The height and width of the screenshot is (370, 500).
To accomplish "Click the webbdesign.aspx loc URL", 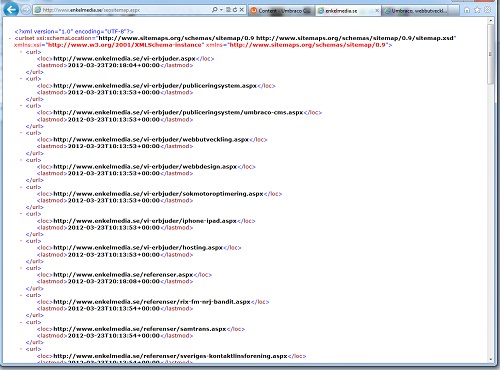I will pos(145,167).
